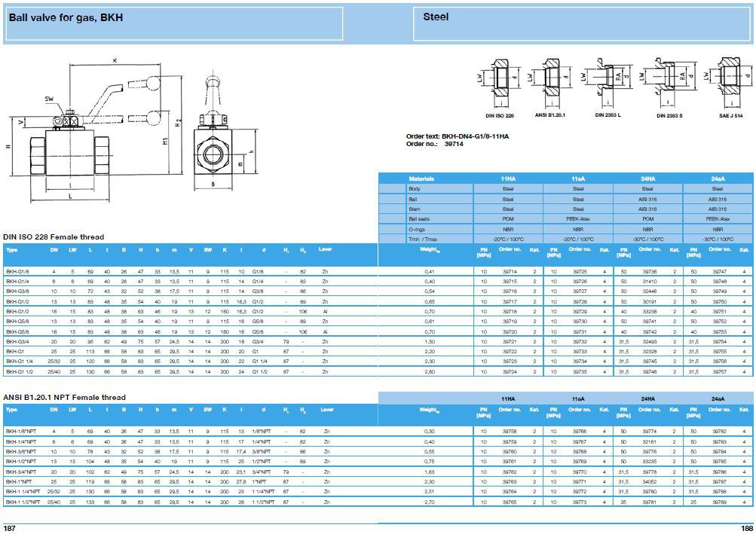Click the 'BKH-G1 1/2' type cell
756x534 pixels.
18,372
